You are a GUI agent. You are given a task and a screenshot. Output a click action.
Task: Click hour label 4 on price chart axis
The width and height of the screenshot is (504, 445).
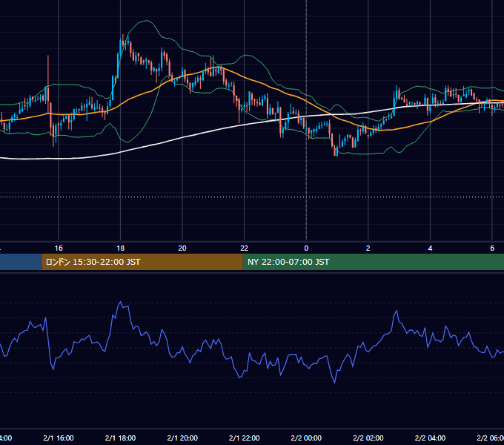[430, 248]
